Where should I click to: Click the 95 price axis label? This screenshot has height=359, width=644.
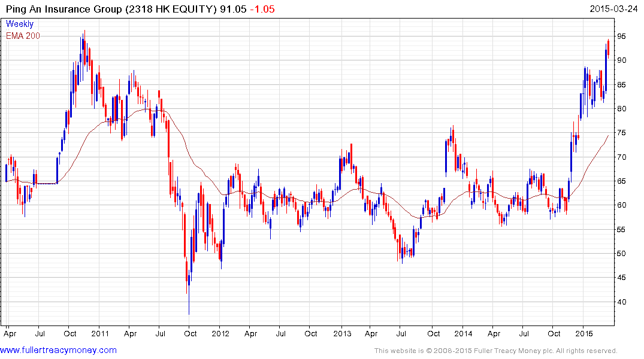pos(621,36)
